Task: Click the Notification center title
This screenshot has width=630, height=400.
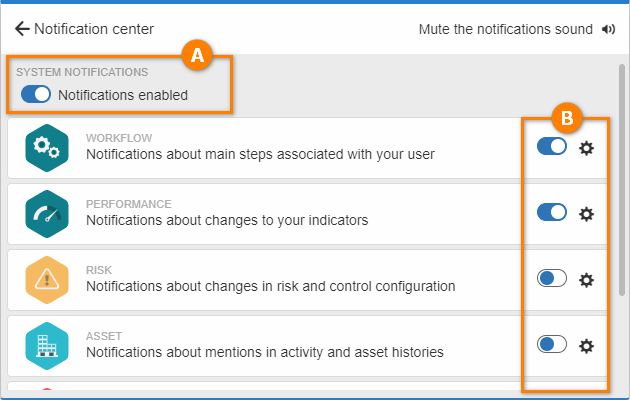Action: [x=94, y=29]
